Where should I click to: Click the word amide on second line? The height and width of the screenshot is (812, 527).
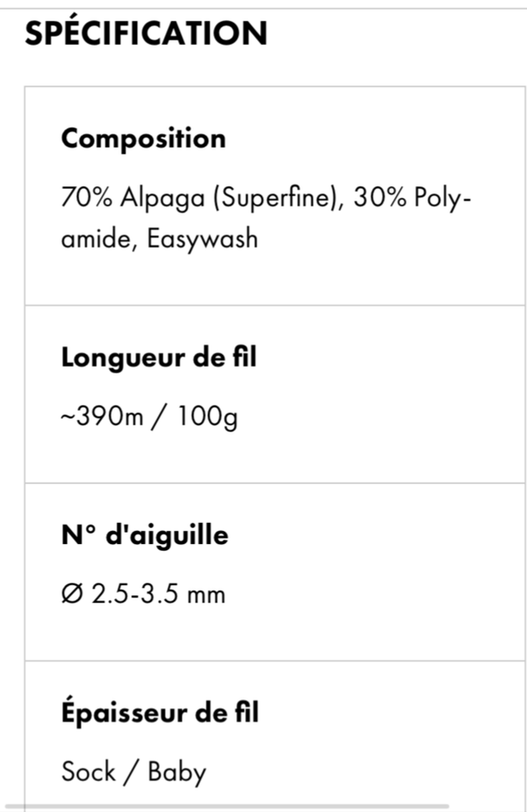[x=96, y=238]
